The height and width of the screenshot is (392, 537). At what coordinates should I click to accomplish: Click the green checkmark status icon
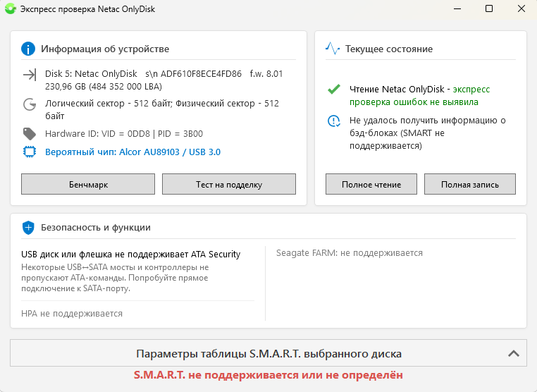click(333, 90)
